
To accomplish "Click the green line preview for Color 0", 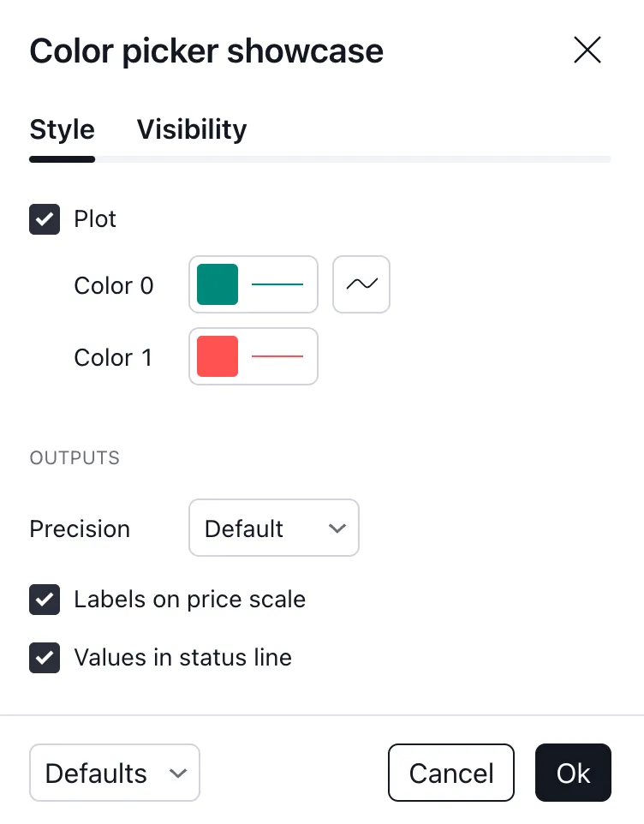I will point(277,284).
